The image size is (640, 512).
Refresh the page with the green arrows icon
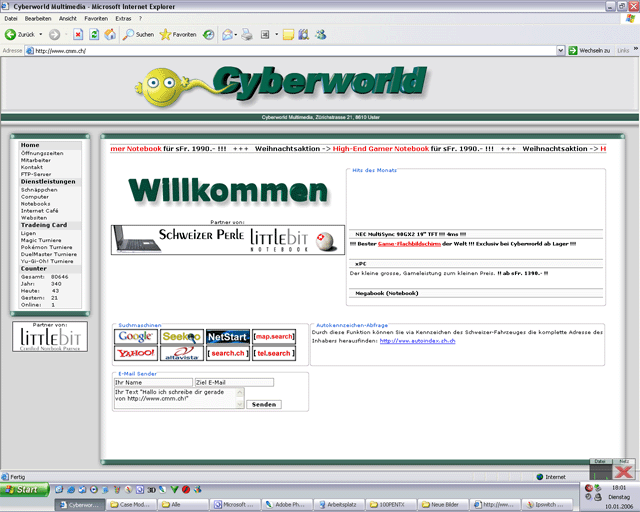coord(94,35)
